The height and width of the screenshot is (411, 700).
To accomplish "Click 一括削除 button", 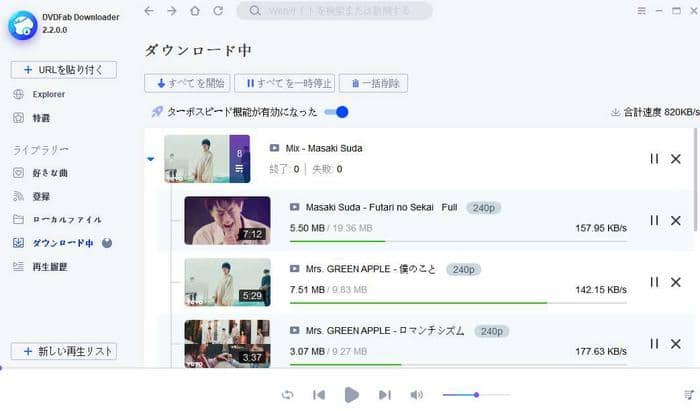I will (373, 83).
